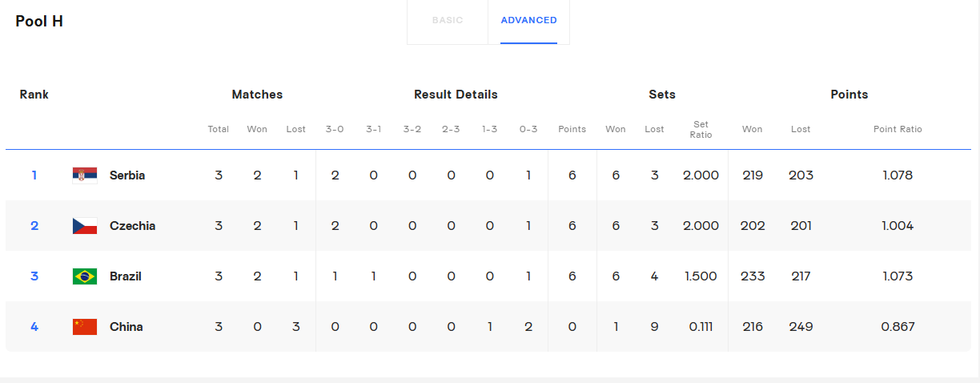Click the Rank column header

coord(34,95)
